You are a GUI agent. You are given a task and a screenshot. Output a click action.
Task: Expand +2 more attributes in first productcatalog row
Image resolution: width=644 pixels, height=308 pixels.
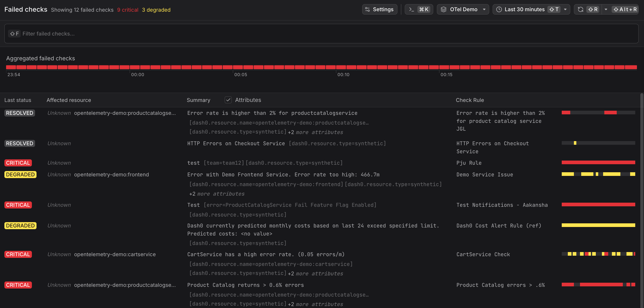(x=315, y=132)
